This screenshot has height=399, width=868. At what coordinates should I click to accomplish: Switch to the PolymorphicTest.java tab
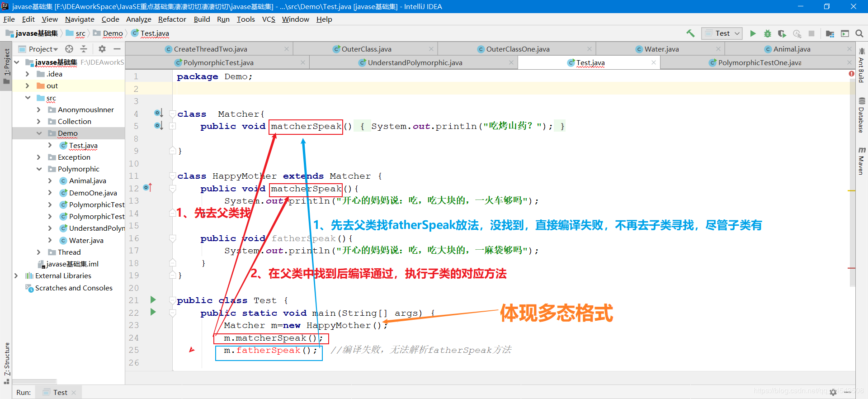click(x=218, y=62)
